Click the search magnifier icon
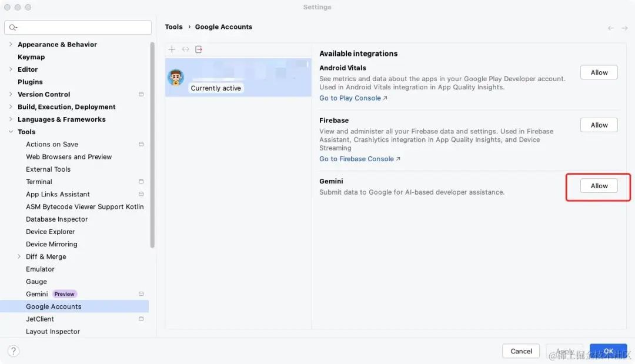The width and height of the screenshot is (635, 364). coord(13,27)
